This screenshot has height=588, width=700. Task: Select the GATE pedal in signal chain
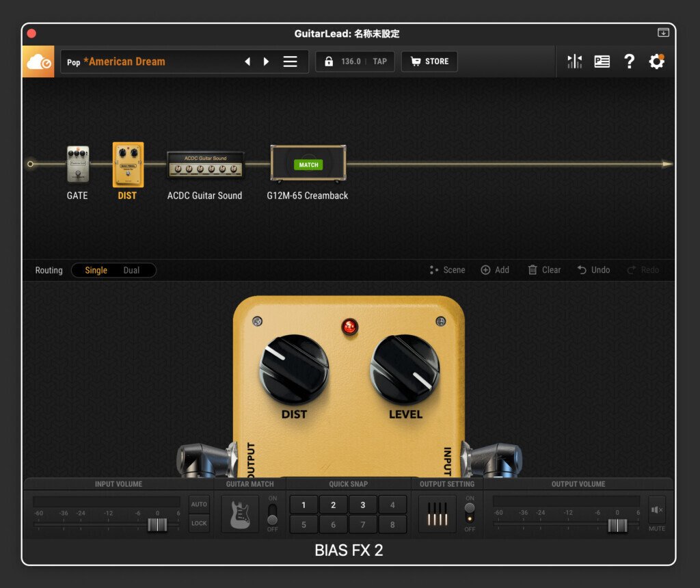78,164
